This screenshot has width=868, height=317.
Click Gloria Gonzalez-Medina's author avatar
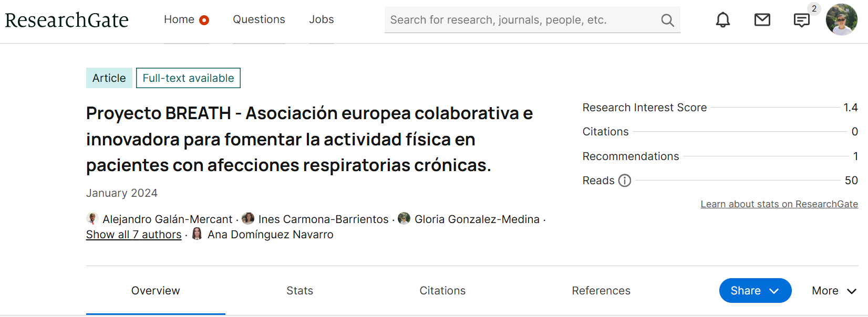(404, 218)
